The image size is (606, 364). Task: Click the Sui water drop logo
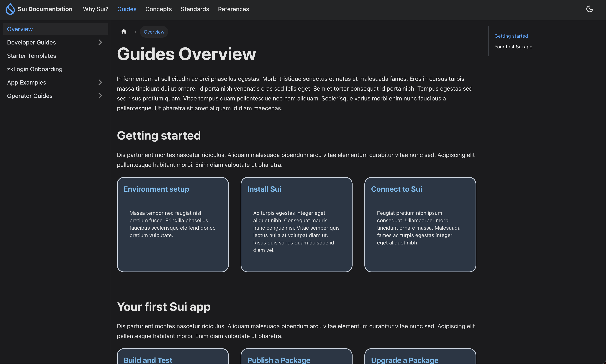click(x=10, y=9)
